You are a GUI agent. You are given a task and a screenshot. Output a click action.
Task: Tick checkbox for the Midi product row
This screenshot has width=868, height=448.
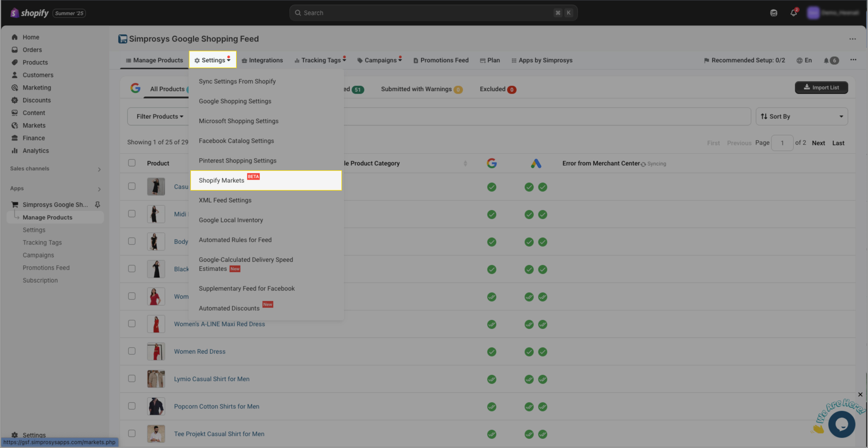132,214
